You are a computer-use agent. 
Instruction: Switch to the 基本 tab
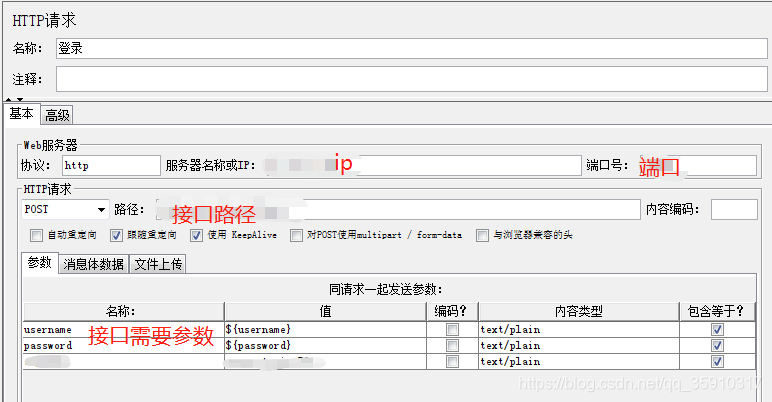pos(22,114)
